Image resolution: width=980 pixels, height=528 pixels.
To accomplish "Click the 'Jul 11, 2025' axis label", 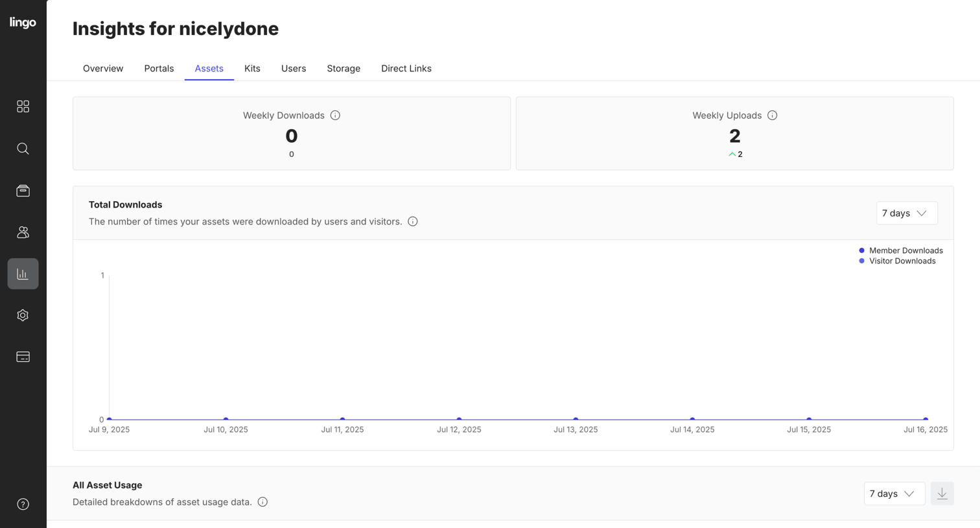I will point(342,429).
